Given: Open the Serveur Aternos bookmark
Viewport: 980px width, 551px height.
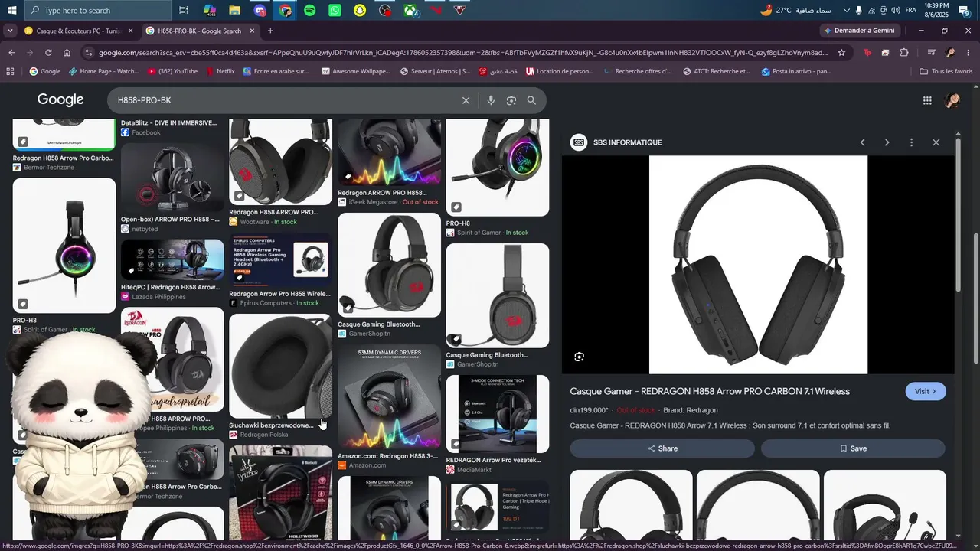Looking at the screenshot, I should pos(435,71).
